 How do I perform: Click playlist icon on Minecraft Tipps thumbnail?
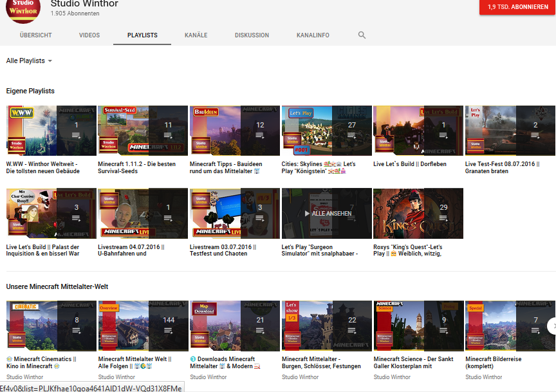click(260, 136)
